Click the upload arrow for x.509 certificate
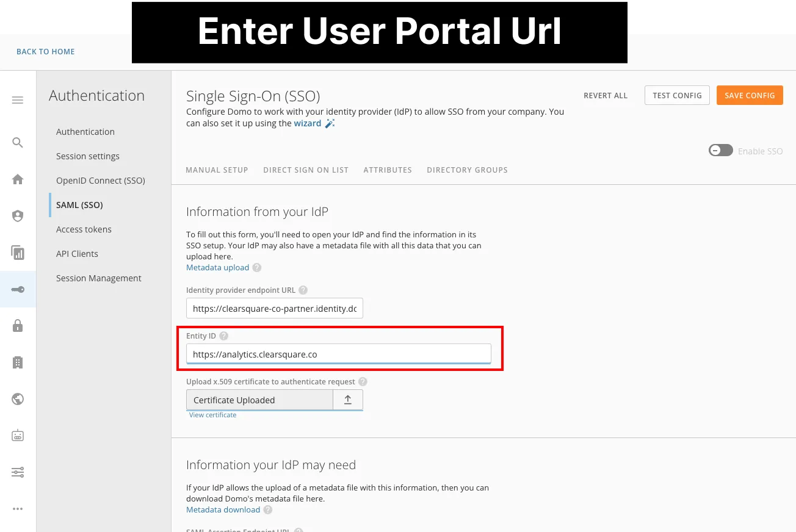This screenshot has height=532, width=796. [348, 400]
